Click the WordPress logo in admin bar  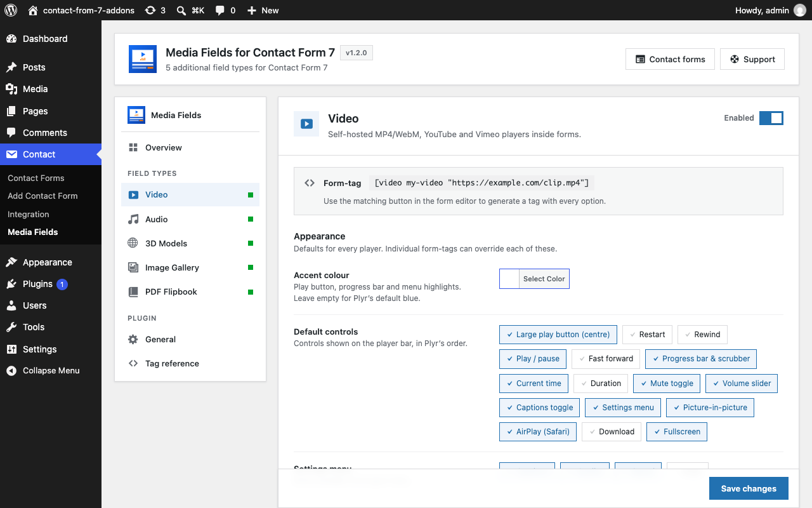pyautogui.click(x=11, y=10)
